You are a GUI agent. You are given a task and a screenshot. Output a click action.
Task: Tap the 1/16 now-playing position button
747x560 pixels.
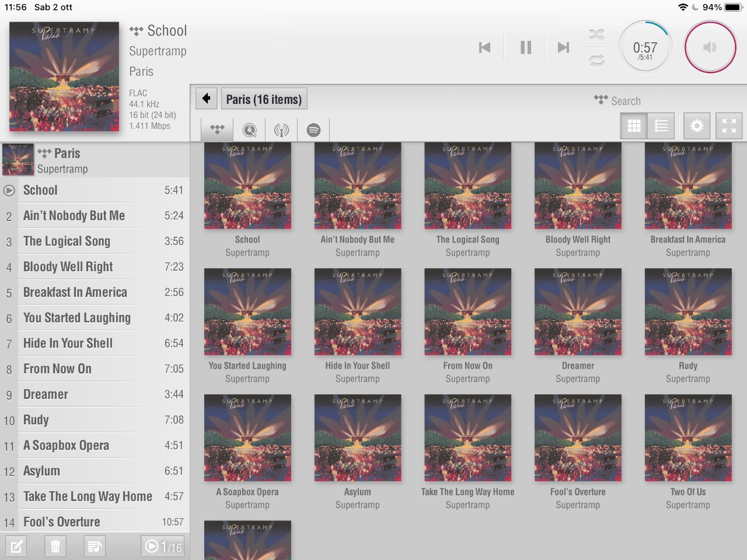(x=163, y=547)
